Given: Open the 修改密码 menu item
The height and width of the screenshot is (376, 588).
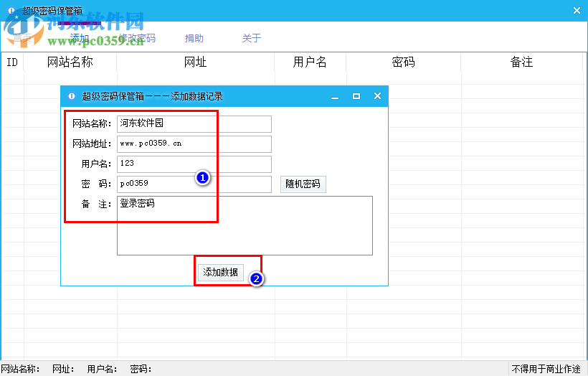Looking at the screenshot, I should click(x=137, y=38).
